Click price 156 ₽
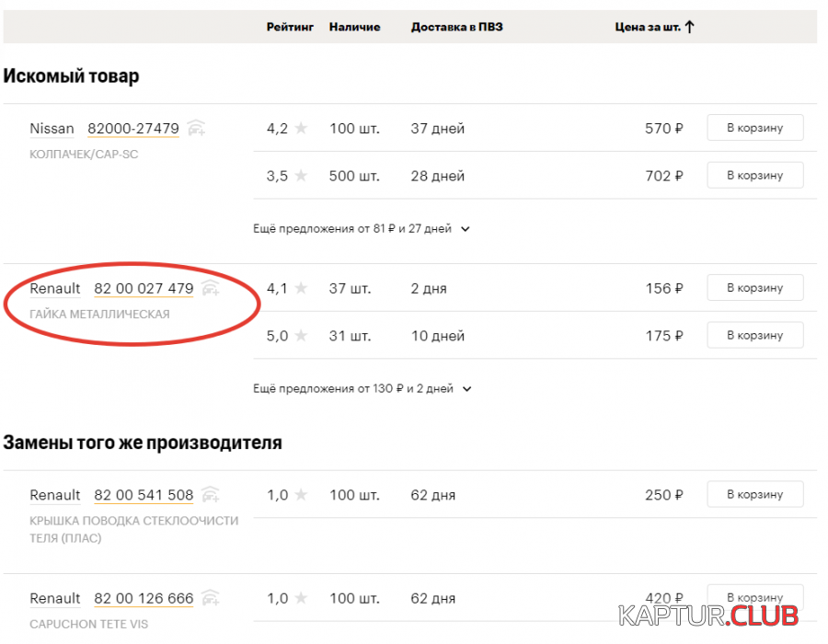The image size is (828, 644). pyautogui.click(x=663, y=288)
